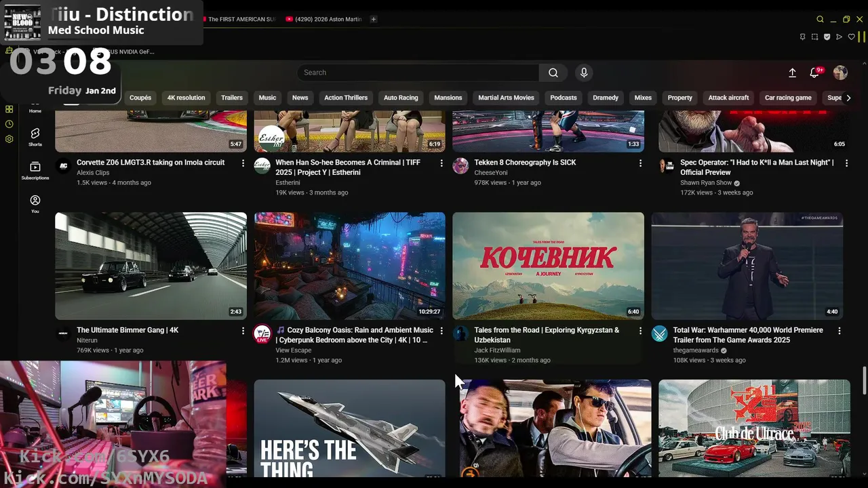
Task: Play The Ultimate Bimmer Gang thumbnail
Action: [151, 266]
